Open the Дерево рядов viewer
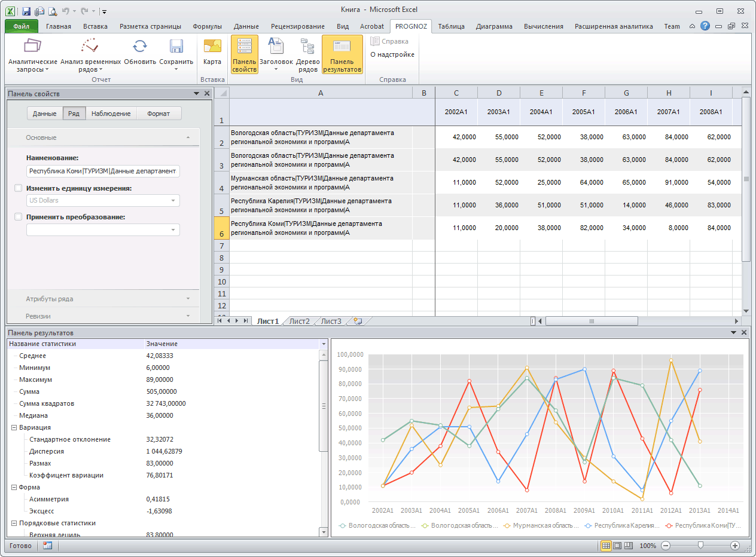 pos(307,54)
